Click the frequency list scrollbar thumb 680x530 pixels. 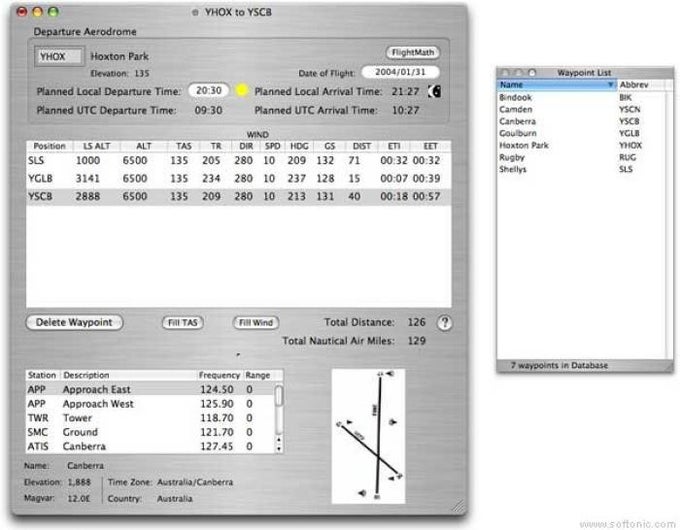pyautogui.click(x=279, y=396)
